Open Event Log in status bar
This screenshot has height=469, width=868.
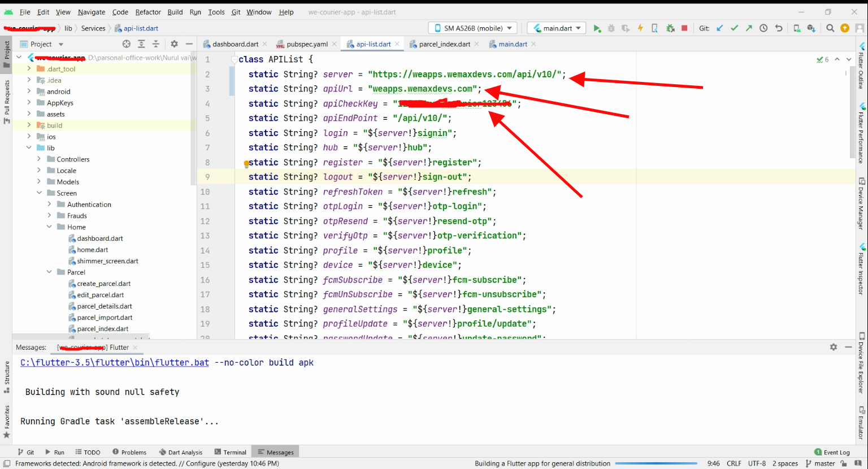pyautogui.click(x=832, y=452)
